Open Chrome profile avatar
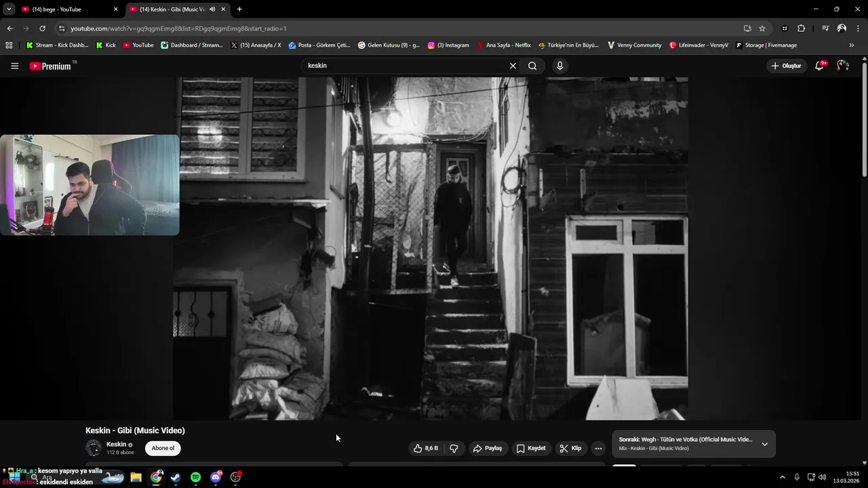This screenshot has height=488, width=868. click(842, 28)
